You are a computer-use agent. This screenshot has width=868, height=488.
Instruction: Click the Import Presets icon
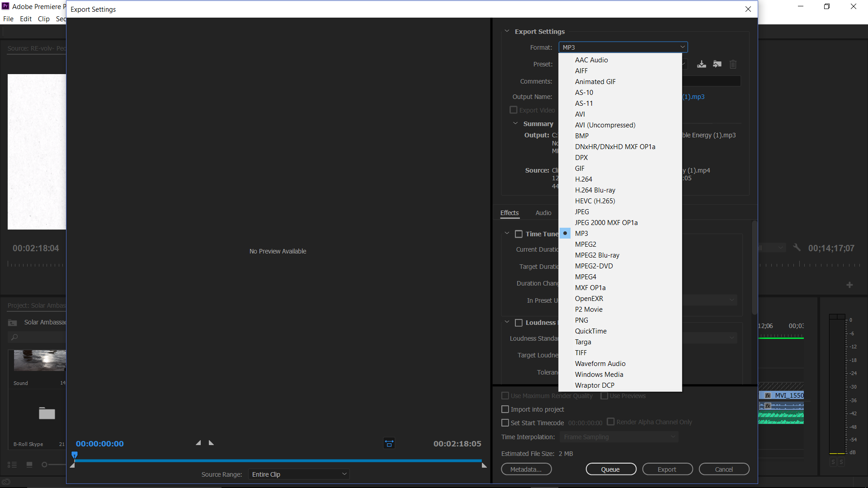[717, 64]
